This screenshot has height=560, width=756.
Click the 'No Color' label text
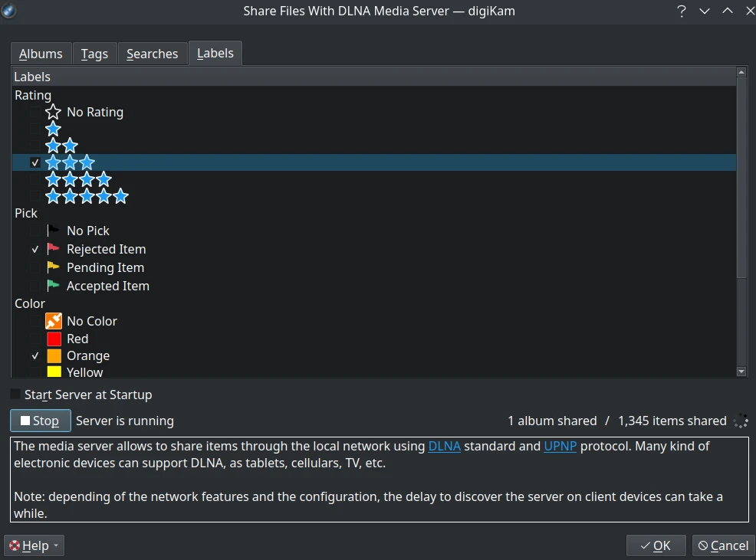(91, 321)
